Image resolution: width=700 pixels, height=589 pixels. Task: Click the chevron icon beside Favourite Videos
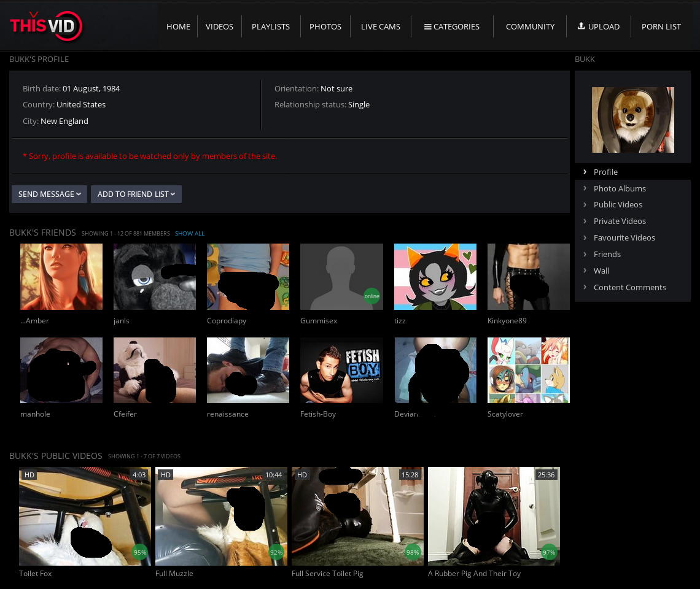click(x=585, y=237)
